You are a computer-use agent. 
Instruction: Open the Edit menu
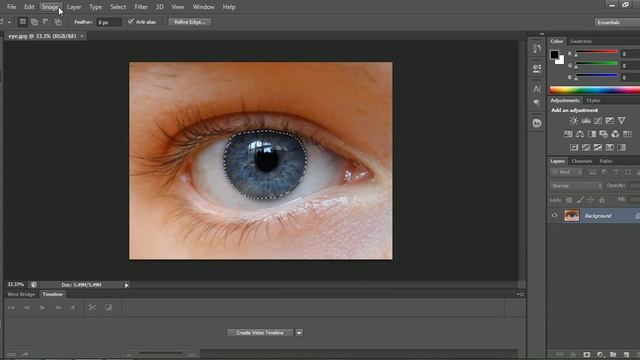pyautogui.click(x=29, y=7)
